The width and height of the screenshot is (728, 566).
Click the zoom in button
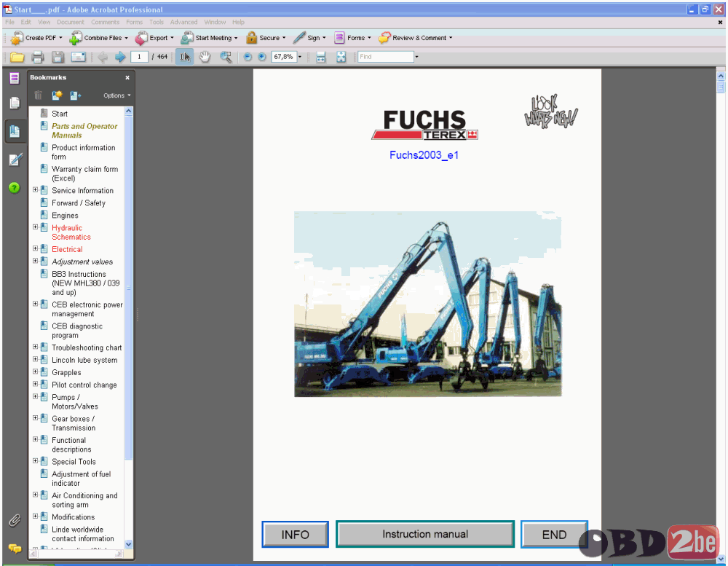[262, 57]
